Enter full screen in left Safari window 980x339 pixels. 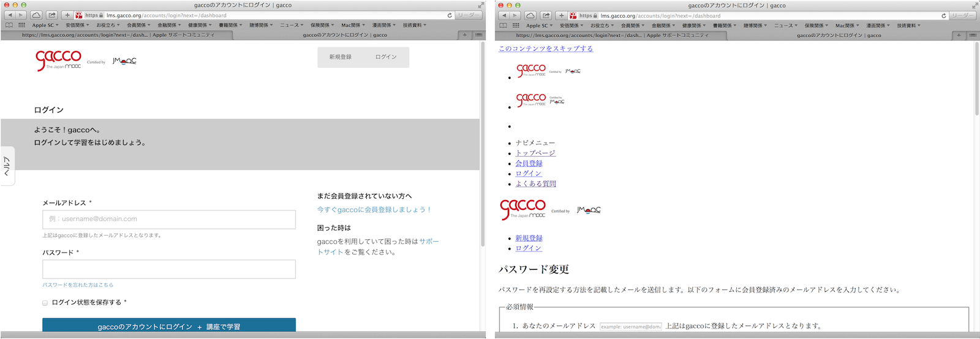pos(481,5)
